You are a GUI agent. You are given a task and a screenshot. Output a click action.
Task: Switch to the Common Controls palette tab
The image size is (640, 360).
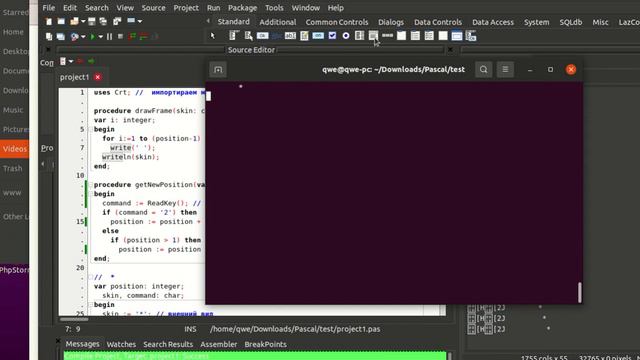coord(337,22)
